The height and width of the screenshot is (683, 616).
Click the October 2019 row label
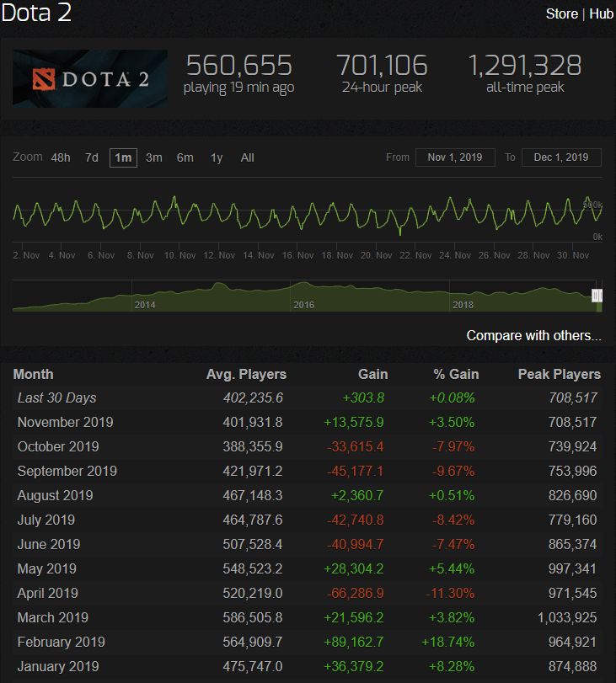coord(58,446)
